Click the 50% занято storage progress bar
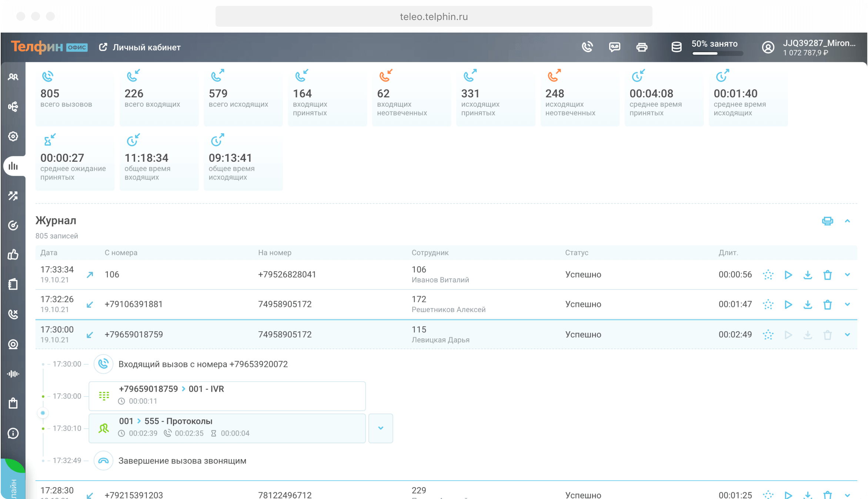868x499 pixels. (717, 53)
